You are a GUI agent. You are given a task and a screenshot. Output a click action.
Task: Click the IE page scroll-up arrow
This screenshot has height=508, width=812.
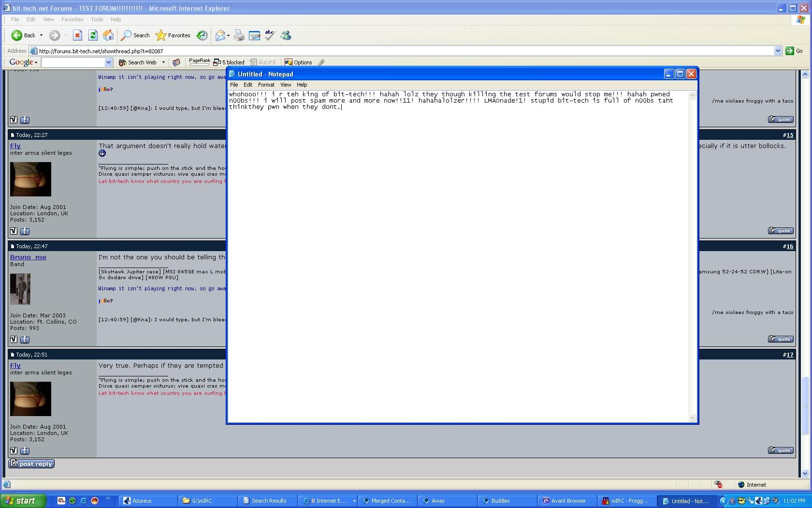pyautogui.click(x=805, y=74)
